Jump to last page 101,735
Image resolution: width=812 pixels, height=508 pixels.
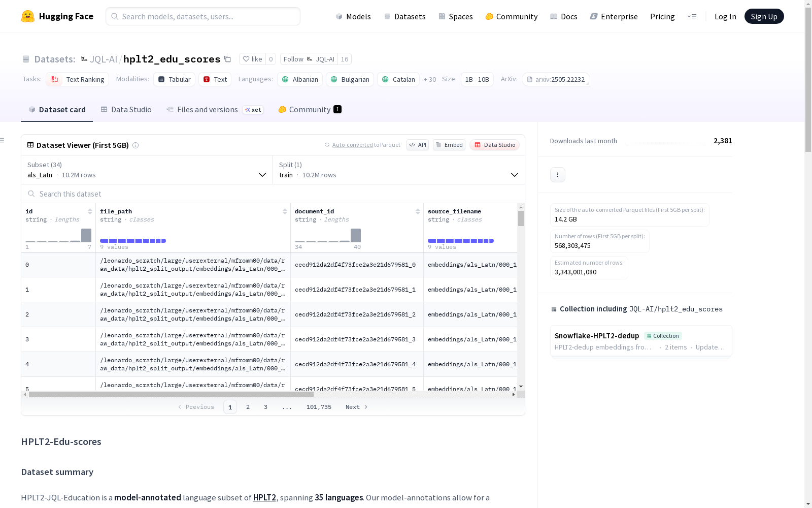319,407
